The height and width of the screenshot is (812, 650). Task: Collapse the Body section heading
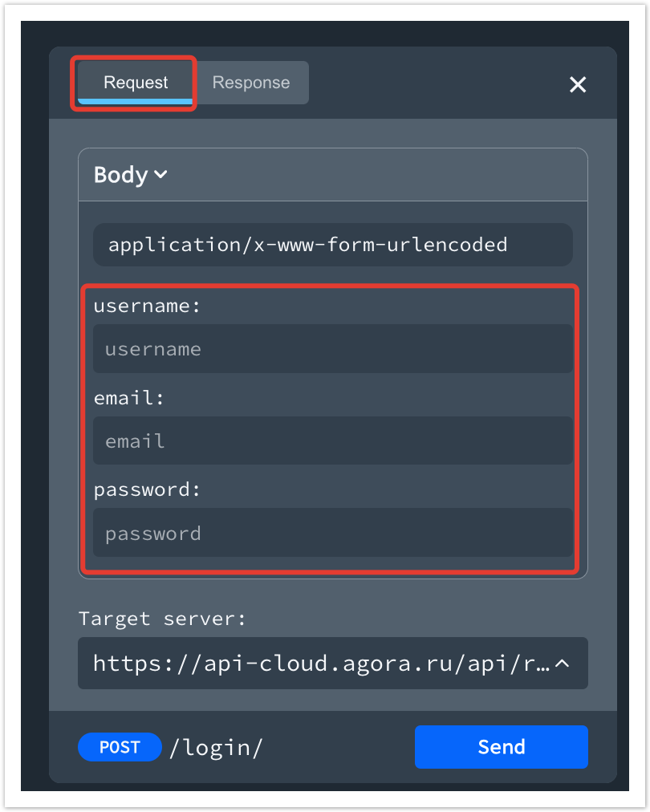coord(121,174)
